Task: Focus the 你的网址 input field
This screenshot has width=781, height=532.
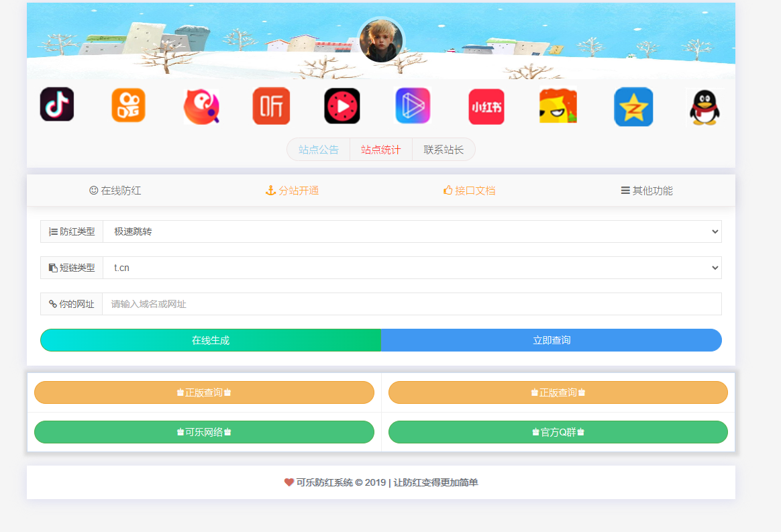Action: coord(412,304)
